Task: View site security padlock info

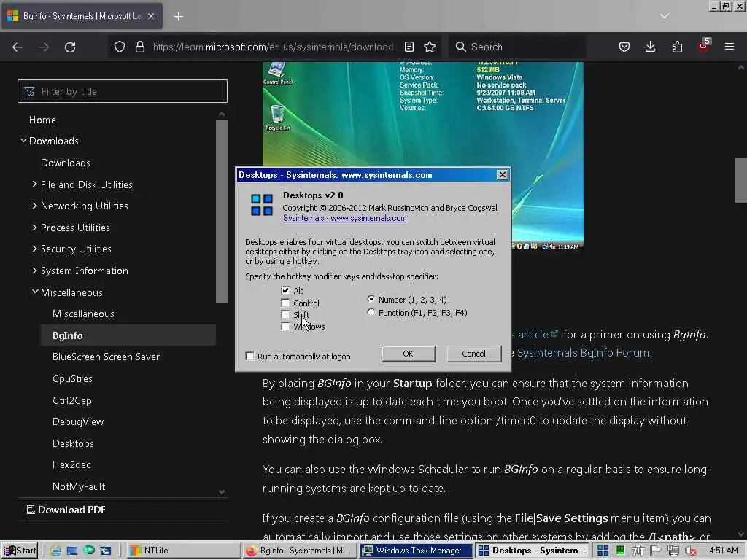Action: click(x=139, y=47)
